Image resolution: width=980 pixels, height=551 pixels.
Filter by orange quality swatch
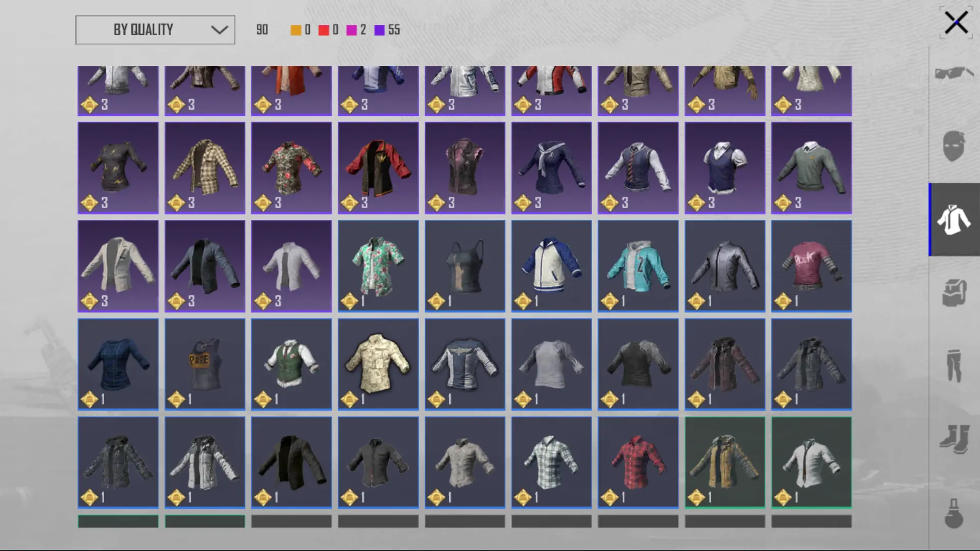point(296,30)
